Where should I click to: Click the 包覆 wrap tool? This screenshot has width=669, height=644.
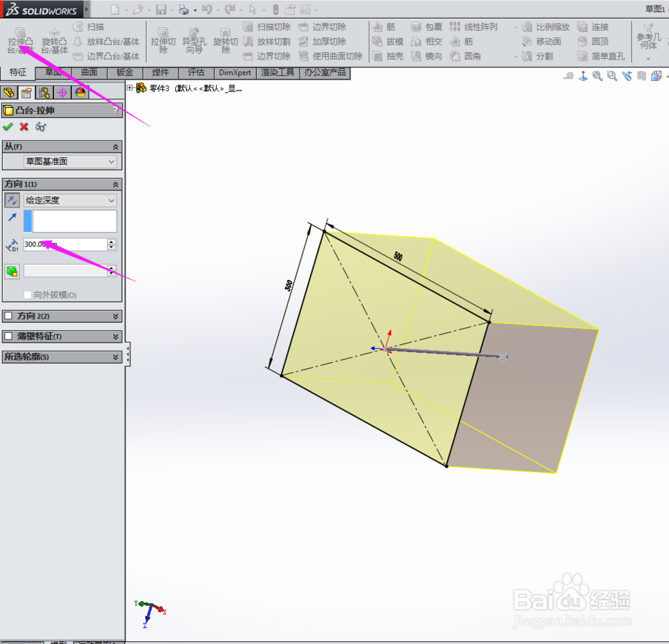(427, 27)
